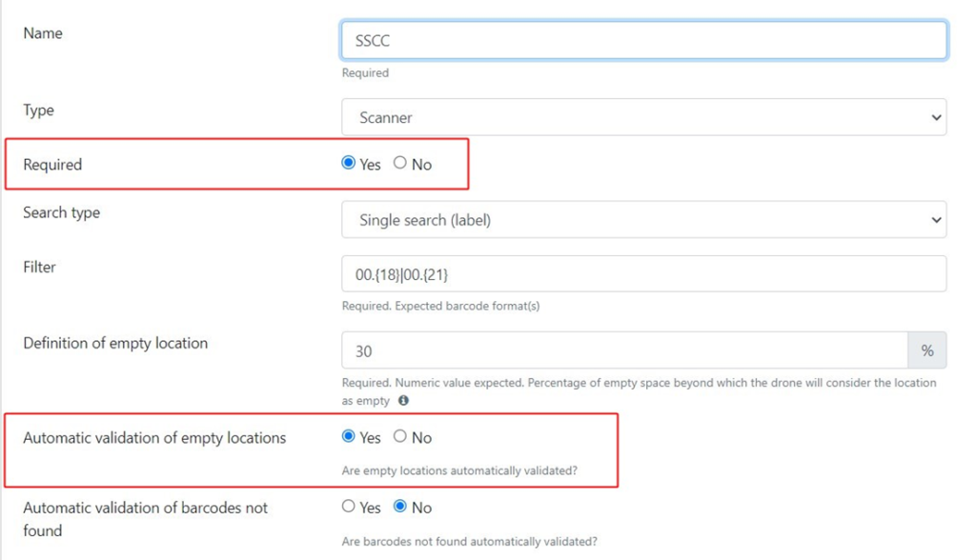Screen dimensions: 976x560
Task: Choose No for automatic validation of empty locations
Action: click(x=399, y=436)
